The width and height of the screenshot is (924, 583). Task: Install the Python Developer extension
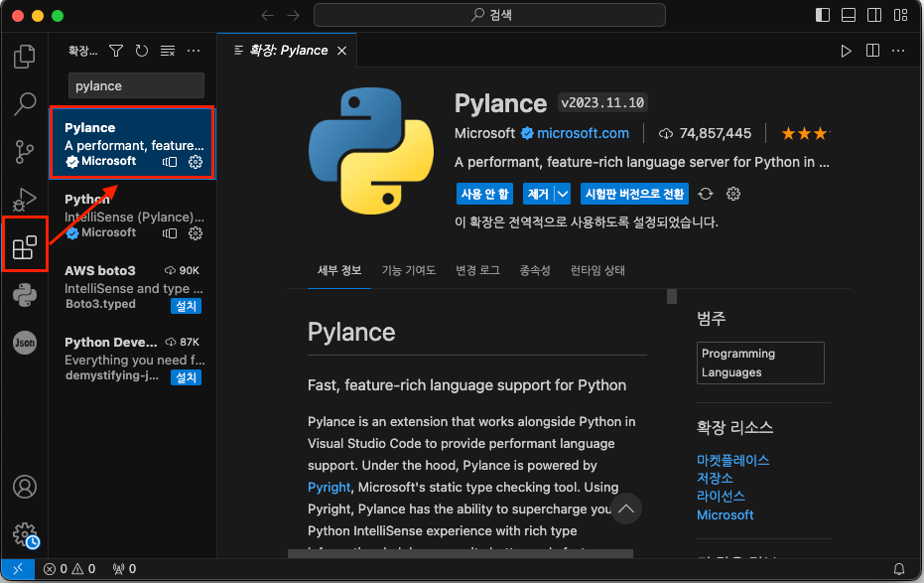[187, 377]
